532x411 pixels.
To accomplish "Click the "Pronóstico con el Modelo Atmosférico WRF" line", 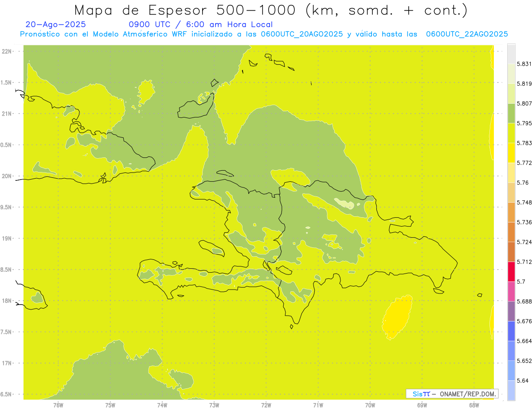I will click(x=104, y=34).
